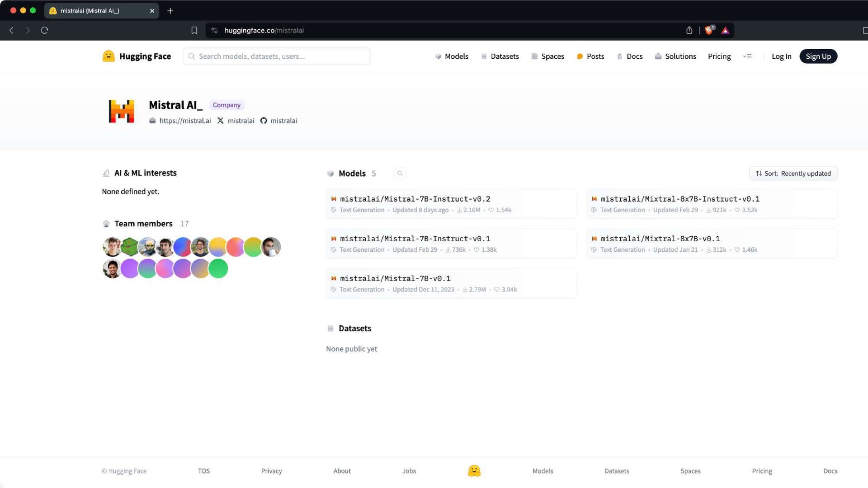
Task: Go to Models in the top navigation
Action: 452,56
